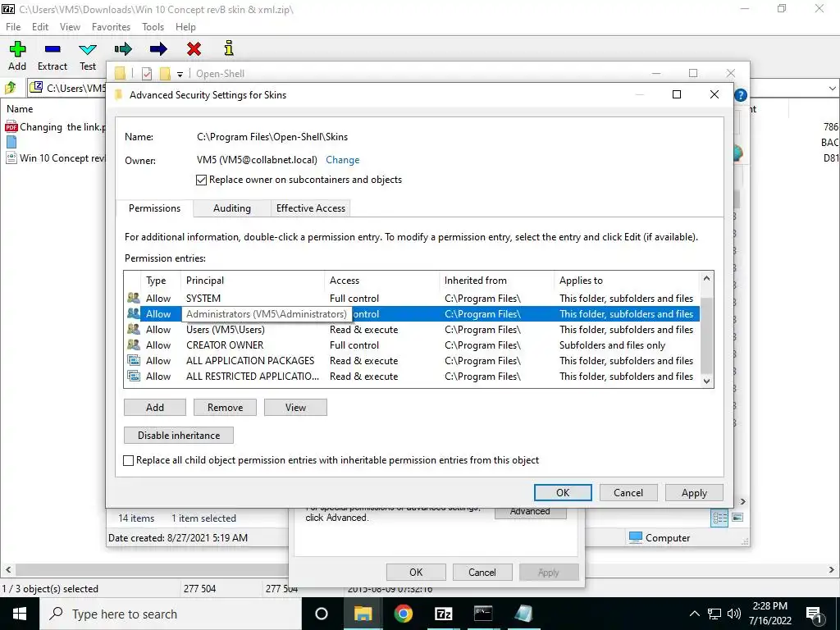This screenshot has width=840, height=630.
Task: Click the Cortana circle taskbar icon
Action: coord(322,614)
